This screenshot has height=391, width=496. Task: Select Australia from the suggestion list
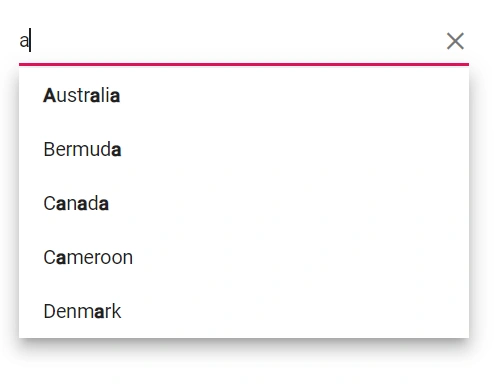[244, 95]
